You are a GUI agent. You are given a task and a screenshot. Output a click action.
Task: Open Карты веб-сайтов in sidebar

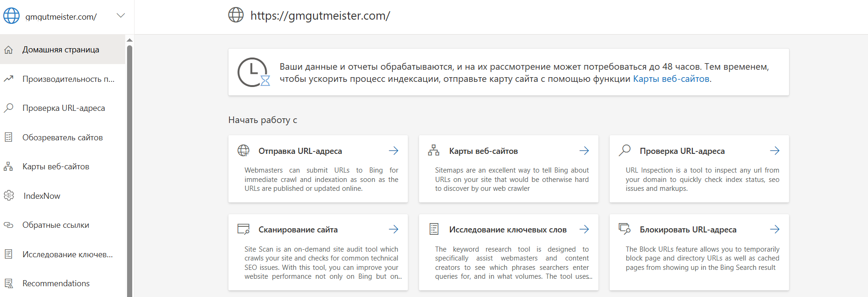point(63,167)
